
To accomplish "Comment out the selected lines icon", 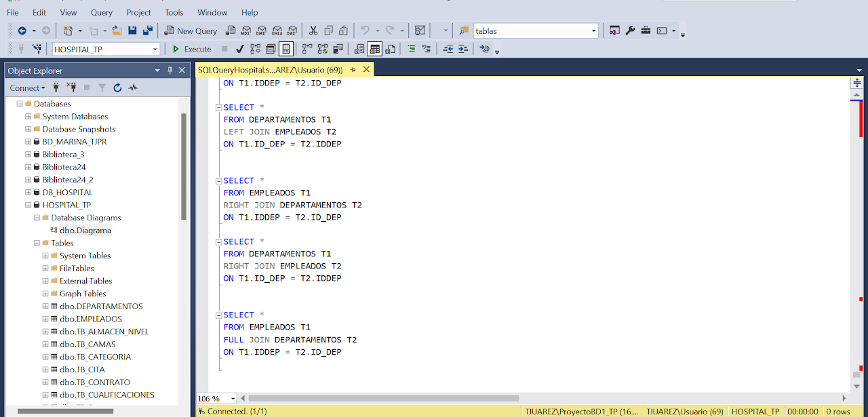I will [411, 49].
